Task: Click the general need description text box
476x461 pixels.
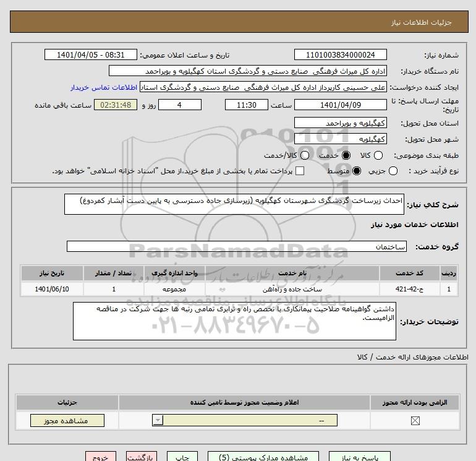Action: 234,204
